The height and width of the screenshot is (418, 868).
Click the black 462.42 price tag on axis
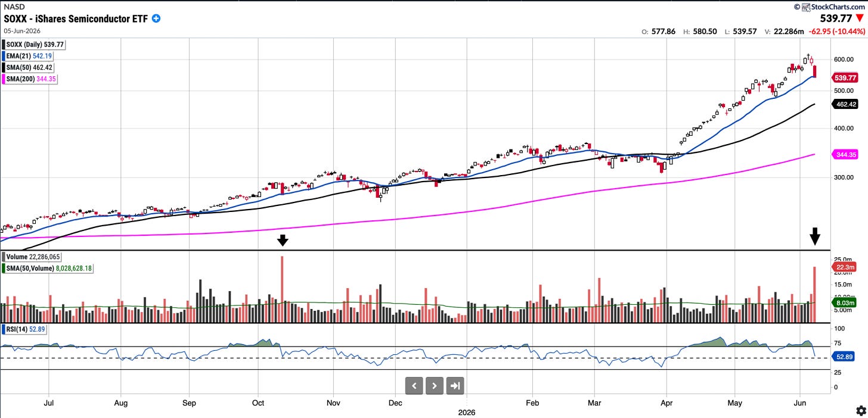pyautogui.click(x=845, y=104)
